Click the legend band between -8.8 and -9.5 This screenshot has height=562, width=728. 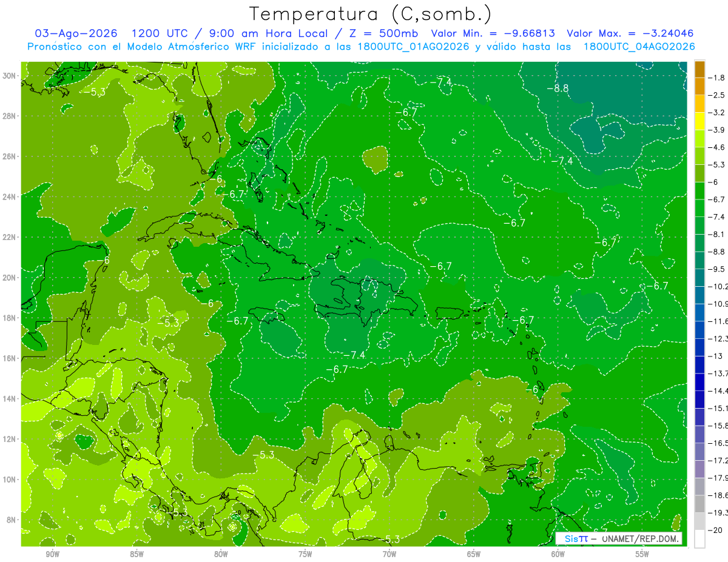coord(699,260)
